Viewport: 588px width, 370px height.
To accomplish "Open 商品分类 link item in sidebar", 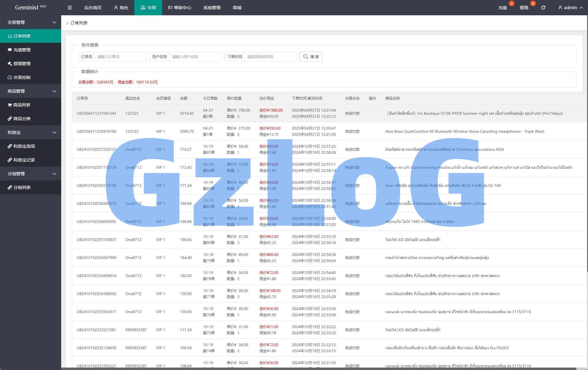I will point(22,119).
